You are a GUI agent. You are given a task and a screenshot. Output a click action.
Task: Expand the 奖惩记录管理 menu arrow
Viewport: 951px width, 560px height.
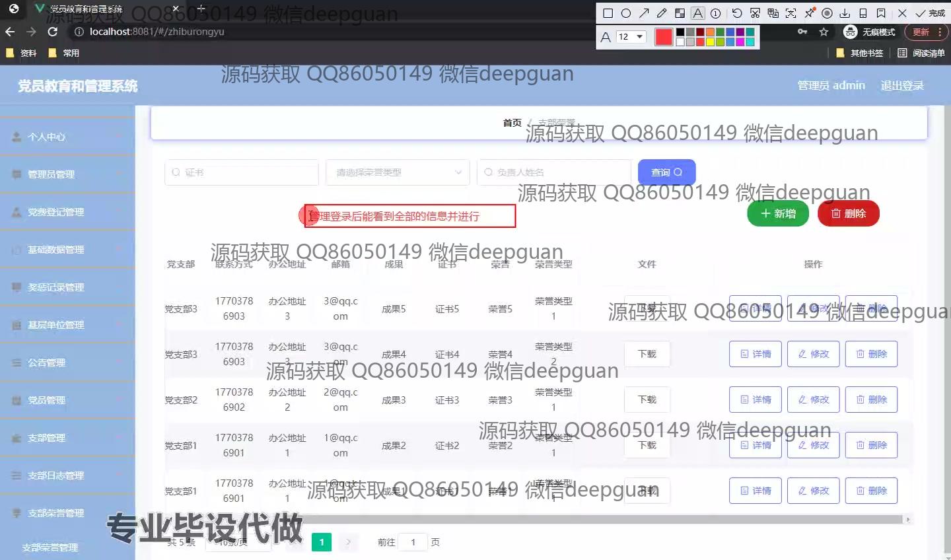tap(120, 287)
